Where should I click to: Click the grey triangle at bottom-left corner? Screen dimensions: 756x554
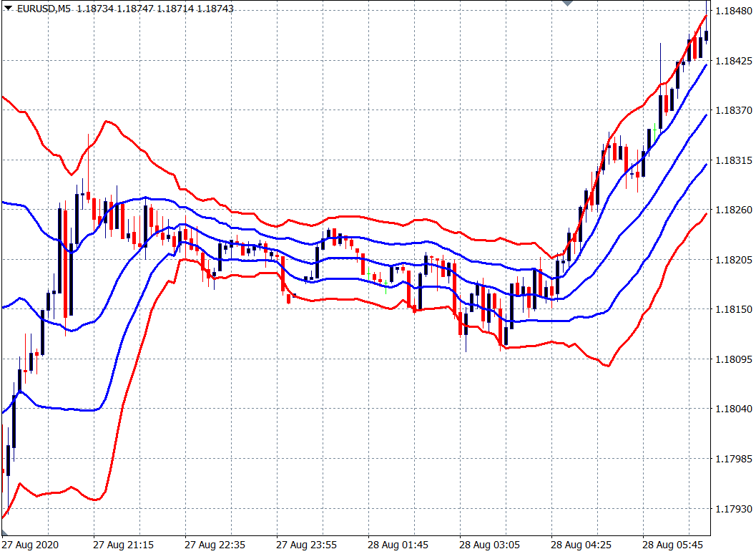(4, 533)
